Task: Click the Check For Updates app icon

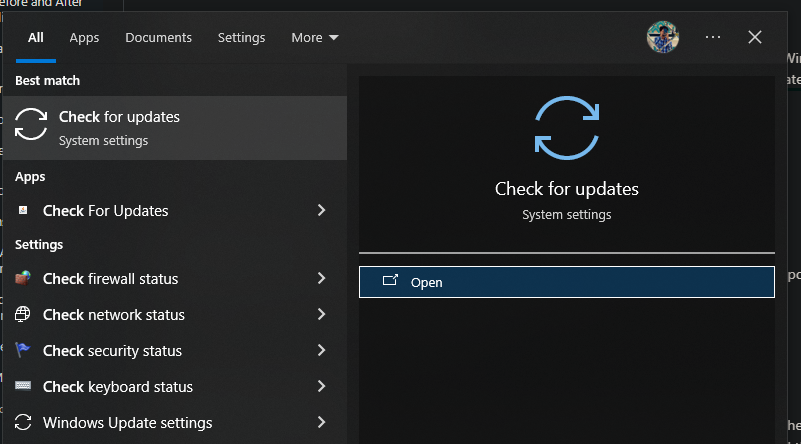Action: 23,211
